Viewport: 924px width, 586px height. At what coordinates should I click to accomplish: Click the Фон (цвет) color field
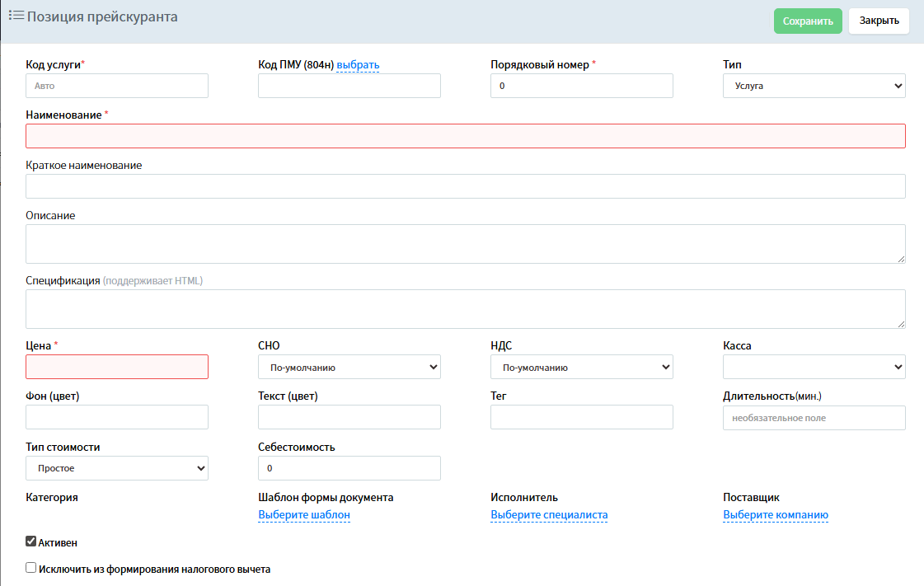(x=116, y=417)
